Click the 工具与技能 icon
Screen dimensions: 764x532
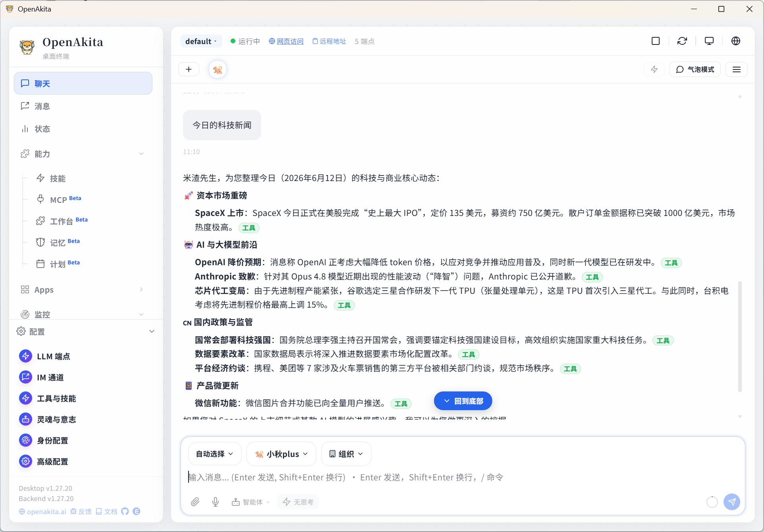(x=25, y=398)
